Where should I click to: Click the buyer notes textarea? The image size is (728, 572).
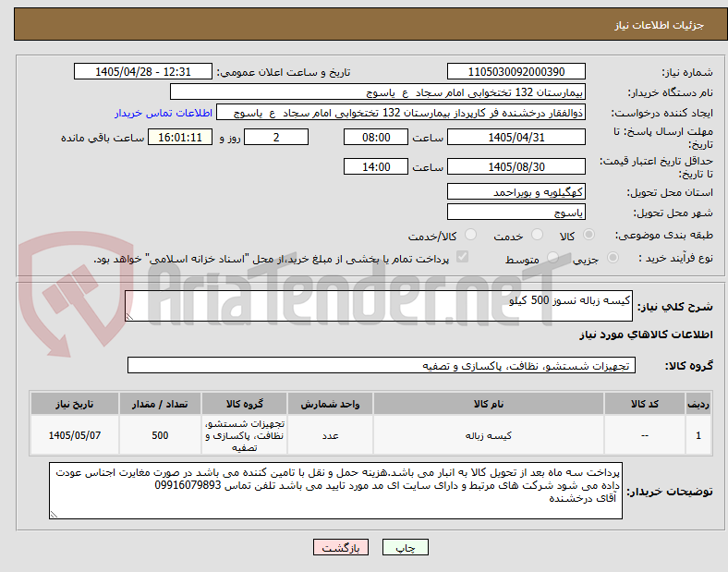(335, 491)
